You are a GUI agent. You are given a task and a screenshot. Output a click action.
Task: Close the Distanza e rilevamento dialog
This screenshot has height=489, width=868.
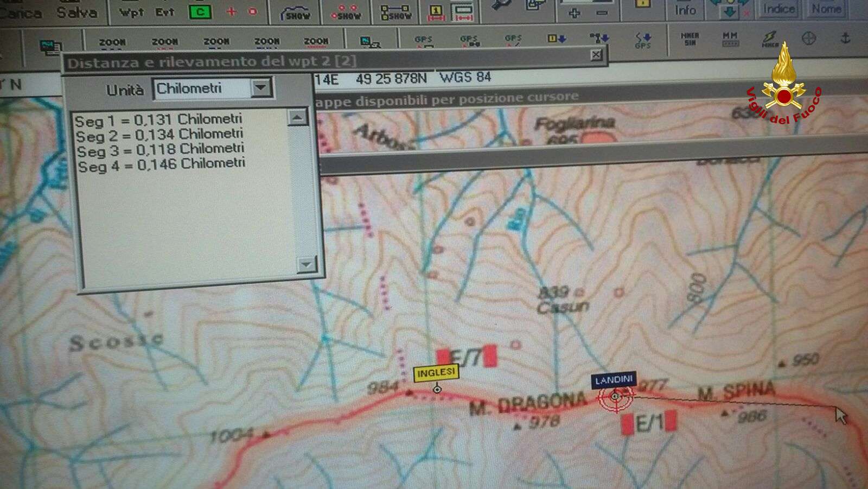coord(596,54)
